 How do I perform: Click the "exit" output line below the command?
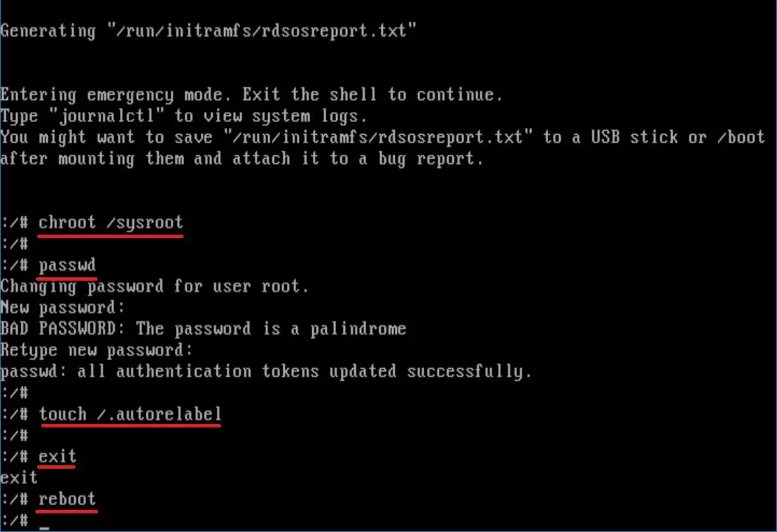coord(19,478)
